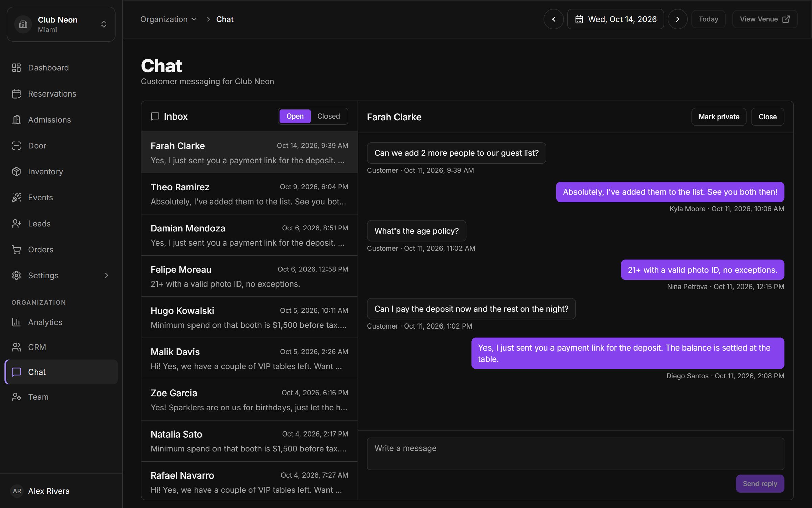Open Natalia Sato conversation
This screenshot has height=508, width=812.
249,441
